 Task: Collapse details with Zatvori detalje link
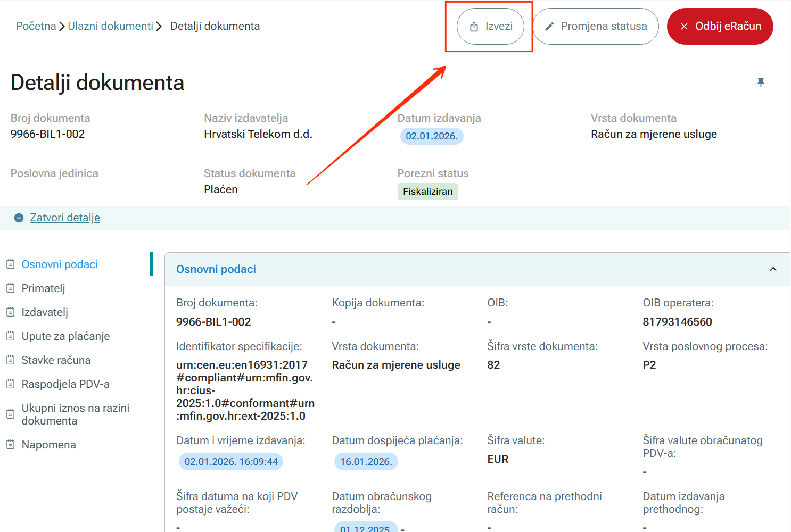coord(65,218)
